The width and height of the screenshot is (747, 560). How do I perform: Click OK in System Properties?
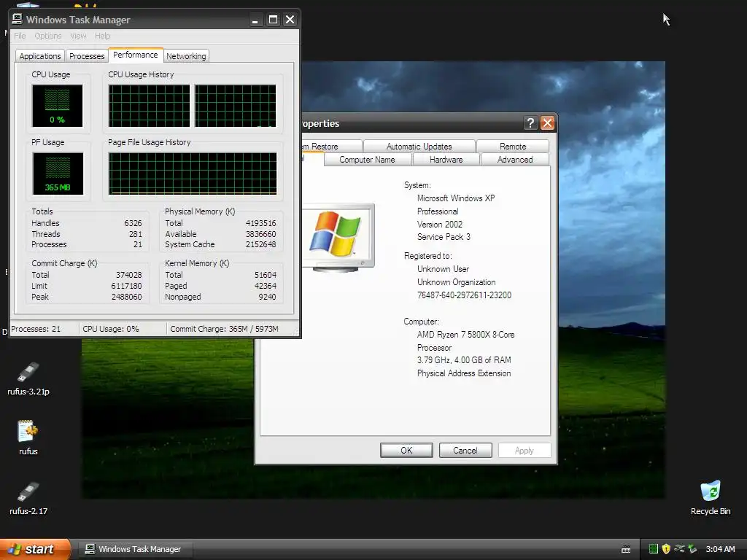click(x=406, y=450)
